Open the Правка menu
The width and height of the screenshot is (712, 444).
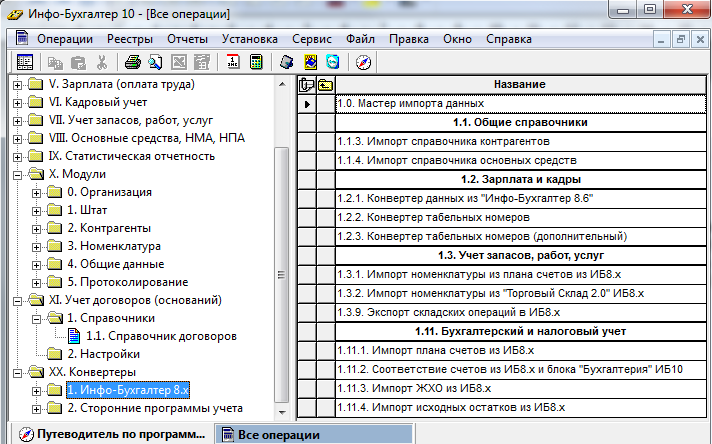(409, 39)
